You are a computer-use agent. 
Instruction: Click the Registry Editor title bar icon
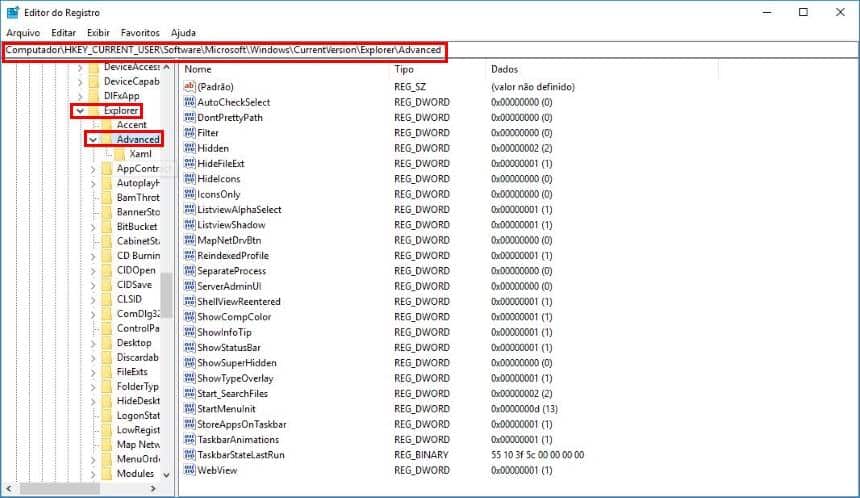point(13,12)
